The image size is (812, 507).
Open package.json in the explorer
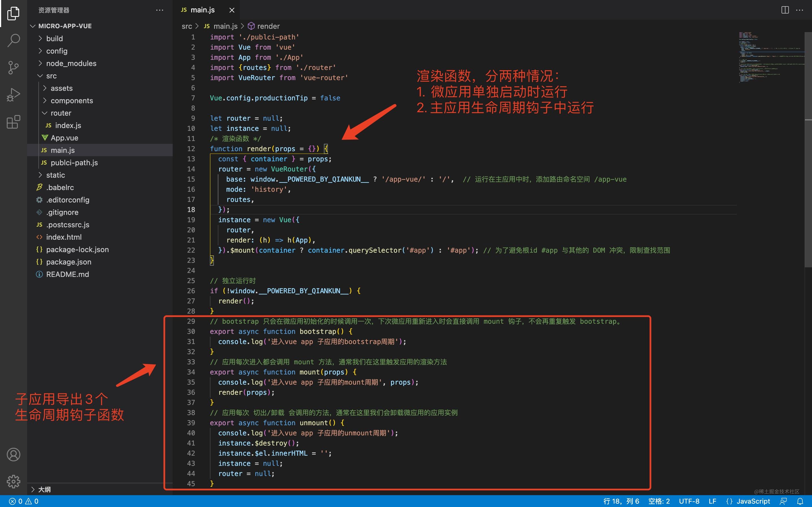[69, 262]
